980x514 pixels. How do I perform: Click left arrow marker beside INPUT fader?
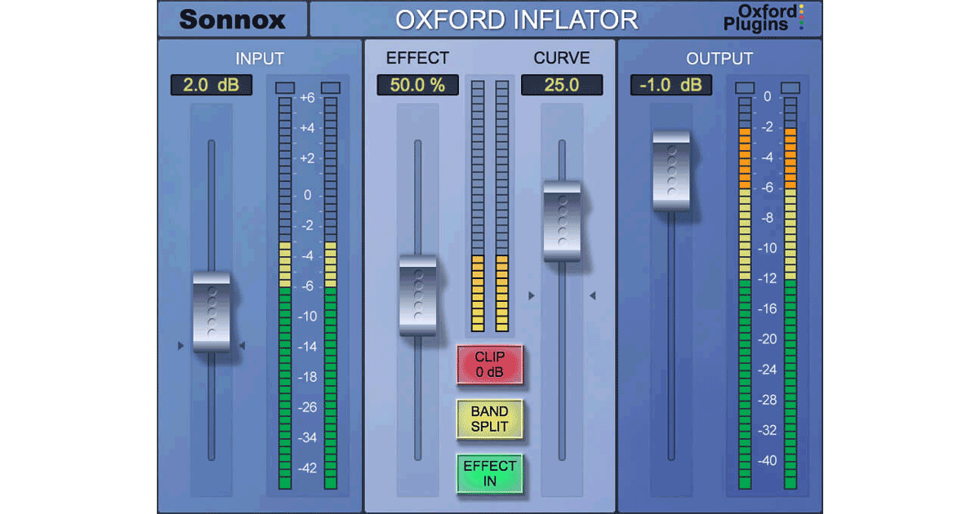(179, 345)
